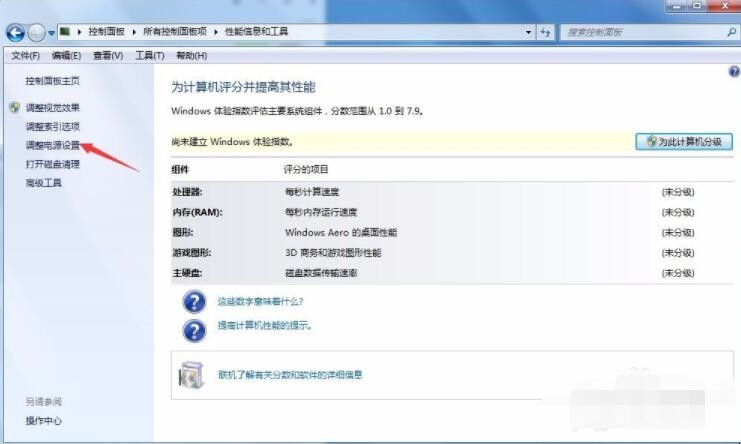Click the 内存(RAM) row label

(197, 212)
